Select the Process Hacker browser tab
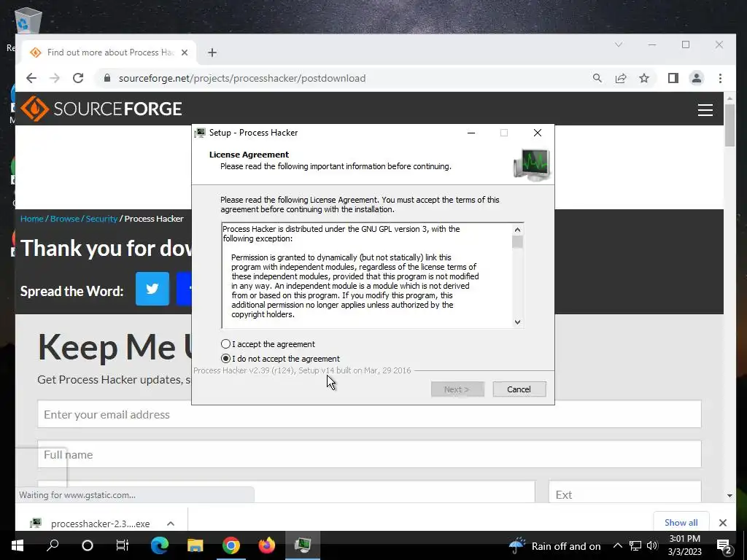 click(109, 52)
